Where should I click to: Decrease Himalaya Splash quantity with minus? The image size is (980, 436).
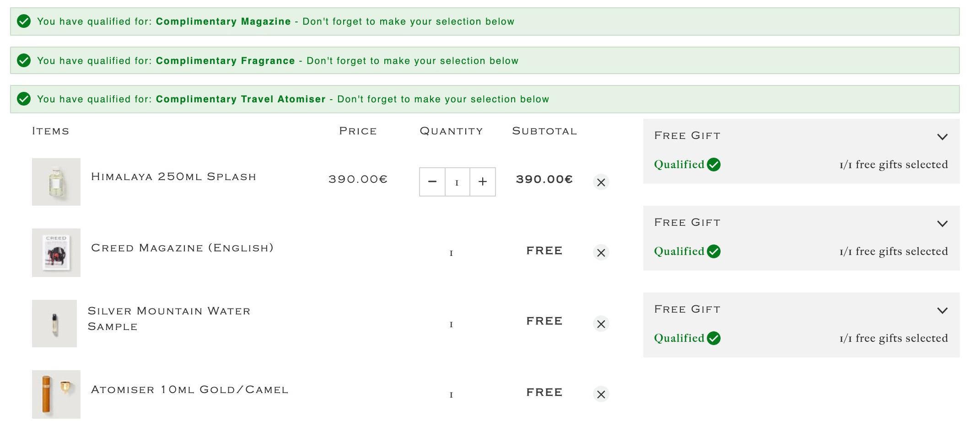coord(432,182)
